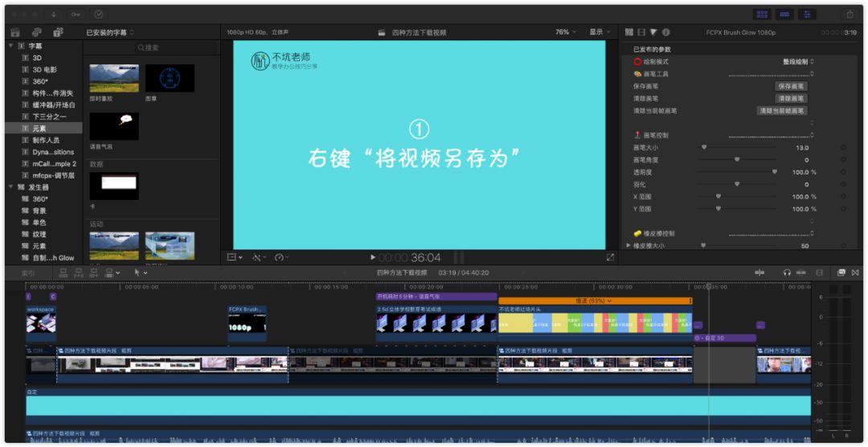Open the 76% zoom level dropdown
868x447 pixels.
[565, 32]
